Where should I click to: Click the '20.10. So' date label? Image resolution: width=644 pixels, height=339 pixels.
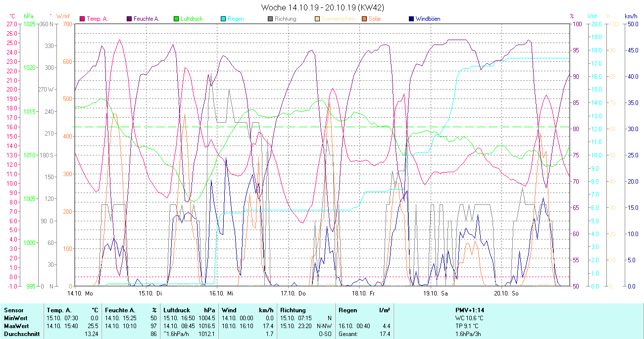[506, 293]
